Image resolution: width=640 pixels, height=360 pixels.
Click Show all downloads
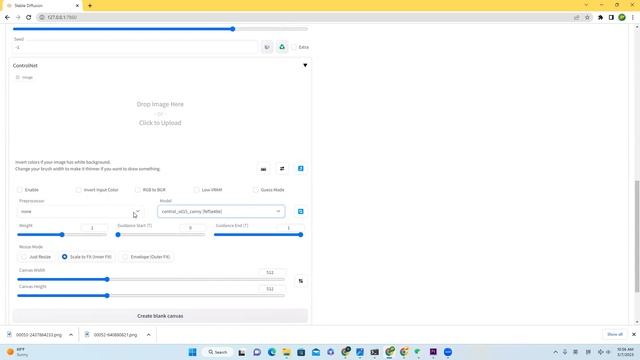tap(615, 334)
